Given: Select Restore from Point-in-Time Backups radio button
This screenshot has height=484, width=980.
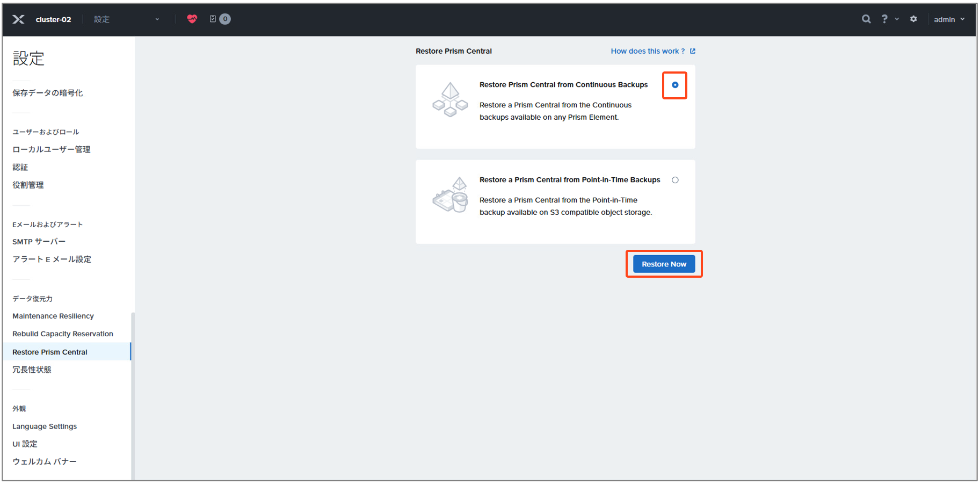Looking at the screenshot, I should pyautogui.click(x=675, y=180).
